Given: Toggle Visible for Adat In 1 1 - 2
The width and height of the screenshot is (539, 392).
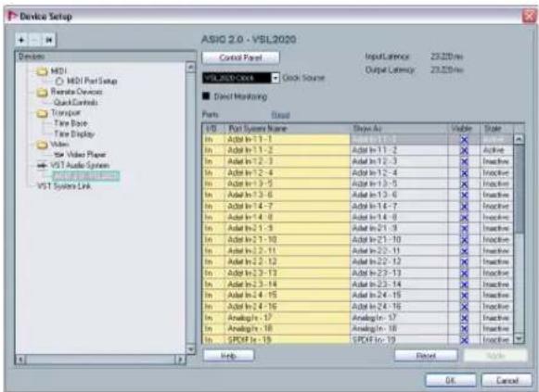Looking at the screenshot, I should pos(464,150).
